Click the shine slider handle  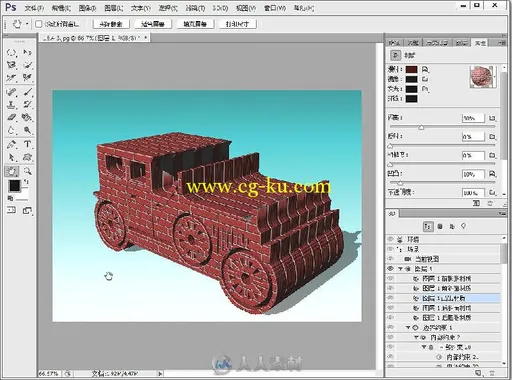[x=421, y=127]
